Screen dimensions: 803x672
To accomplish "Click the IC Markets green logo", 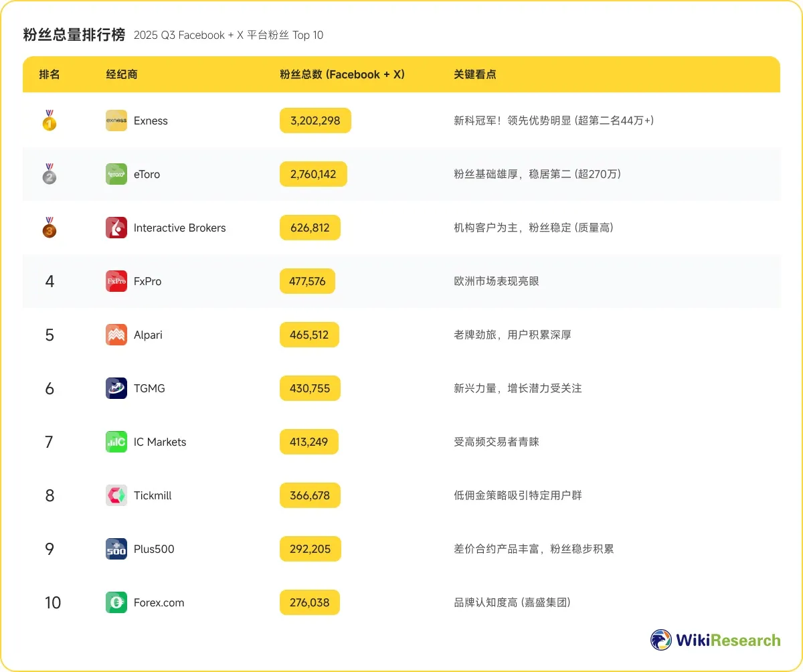I will click(116, 442).
